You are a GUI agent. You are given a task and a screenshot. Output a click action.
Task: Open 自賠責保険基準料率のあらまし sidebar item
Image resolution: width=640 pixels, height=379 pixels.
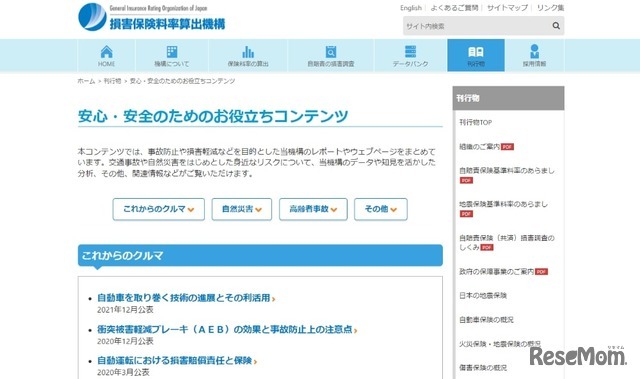[507, 171]
